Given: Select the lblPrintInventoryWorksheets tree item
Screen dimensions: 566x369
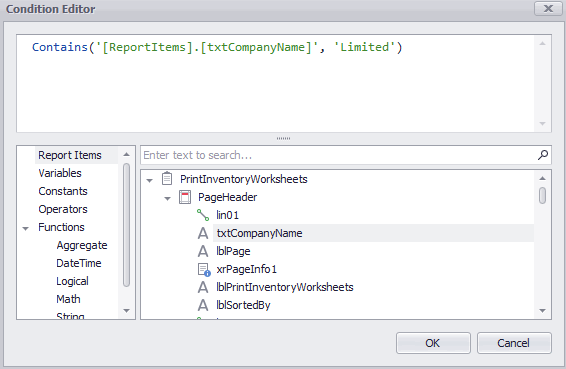Looking at the screenshot, I should pos(284,287).
